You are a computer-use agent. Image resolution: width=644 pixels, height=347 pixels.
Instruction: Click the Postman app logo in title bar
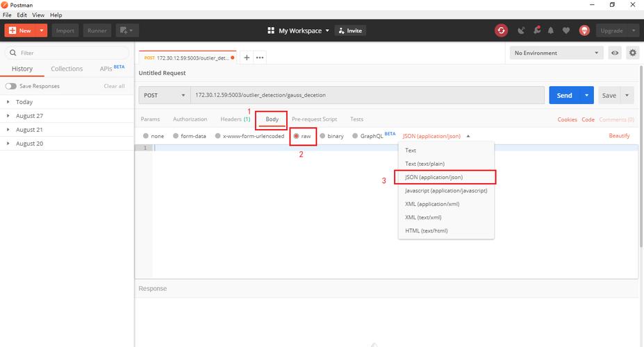coord(5,5)
